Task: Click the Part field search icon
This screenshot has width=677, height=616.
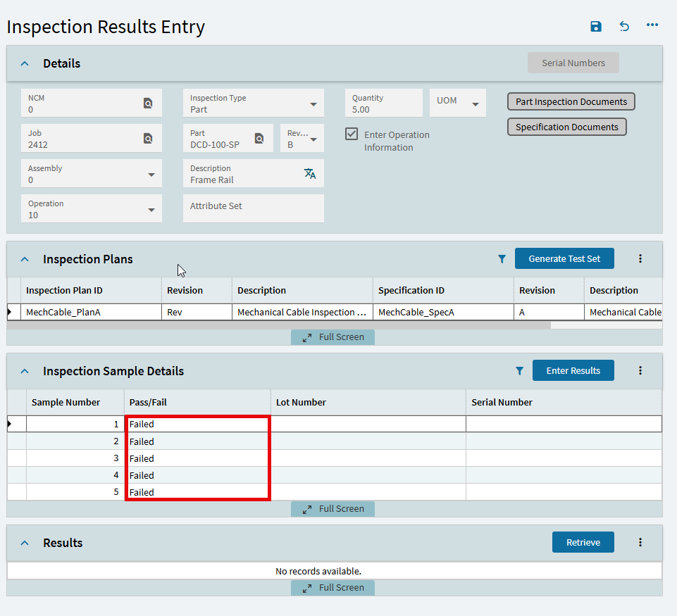Action: click(x=259, y=139)
